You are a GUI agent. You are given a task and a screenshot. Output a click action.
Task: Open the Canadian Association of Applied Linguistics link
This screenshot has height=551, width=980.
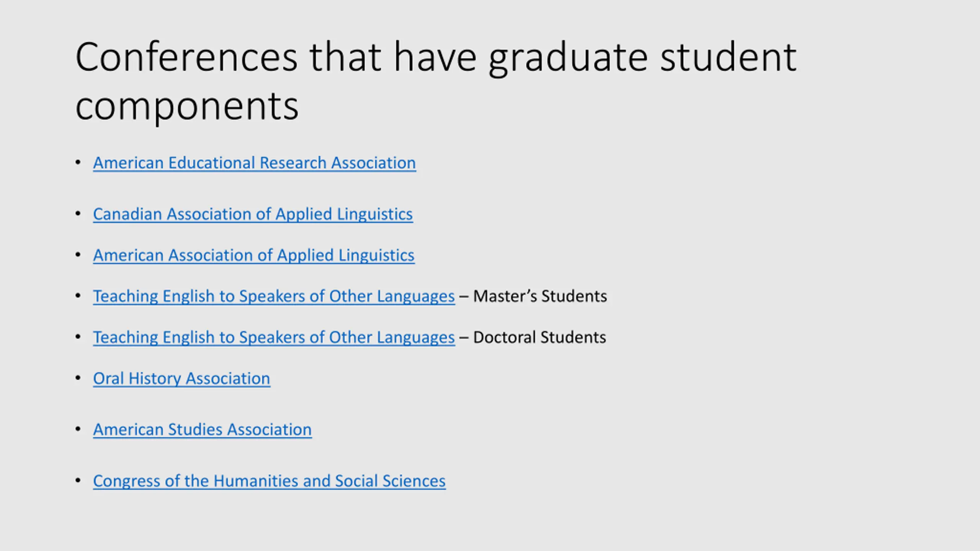253,214
